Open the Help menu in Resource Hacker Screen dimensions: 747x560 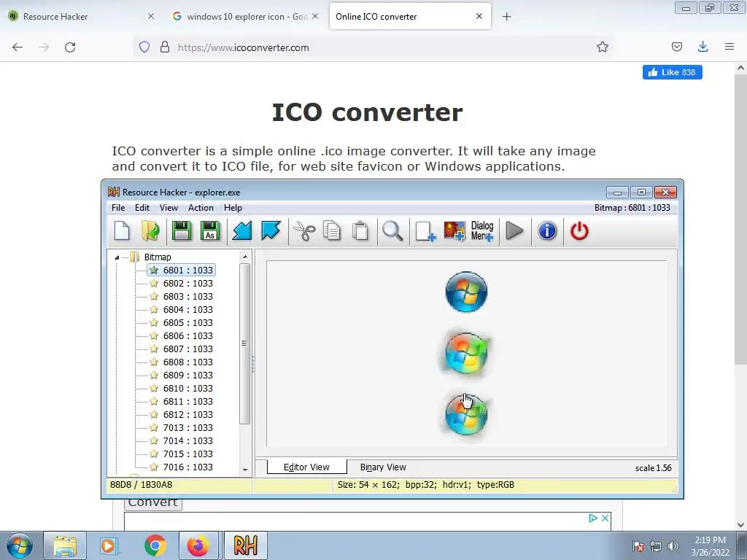[233, 208]
